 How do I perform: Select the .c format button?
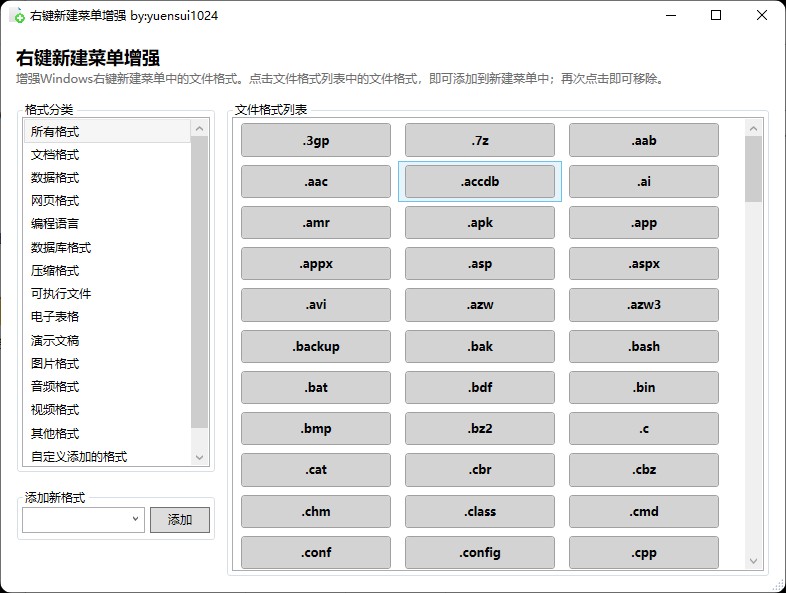644,429
